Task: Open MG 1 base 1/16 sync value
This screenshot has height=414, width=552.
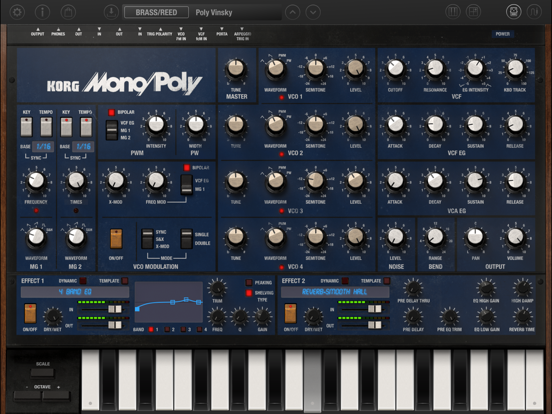Action: (43, 146)
